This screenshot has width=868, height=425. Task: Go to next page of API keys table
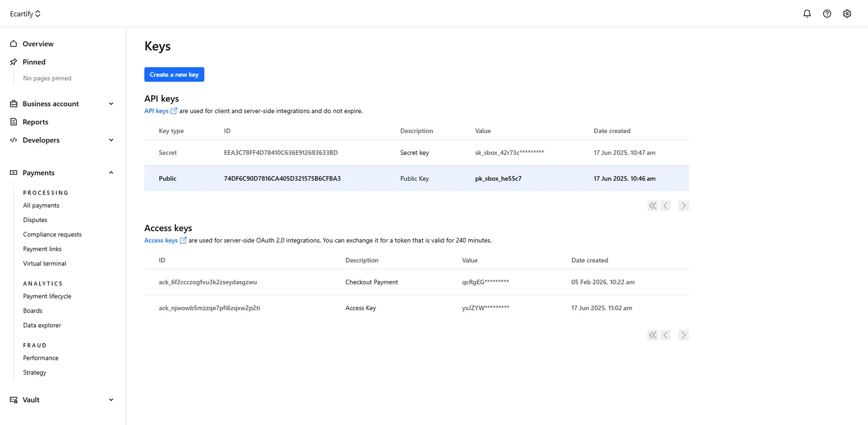click(x=684, y=206)
